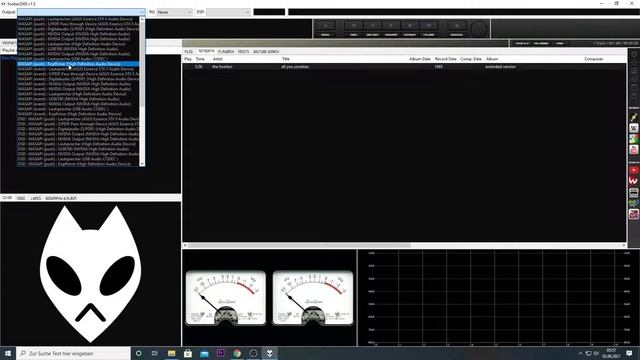
Task: Open the notification center icon
Action: point(629,353)
